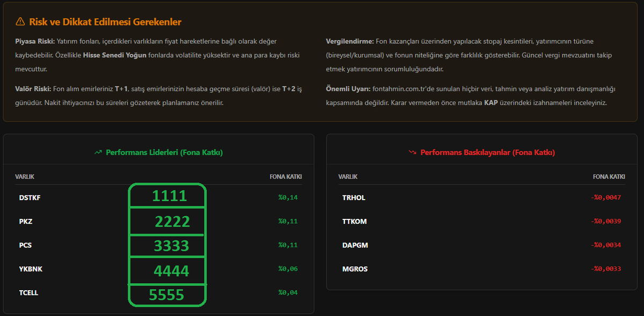Click the -%0,0033 value for MGROS
Screen dimensions: 644x316
pos(605,269)
